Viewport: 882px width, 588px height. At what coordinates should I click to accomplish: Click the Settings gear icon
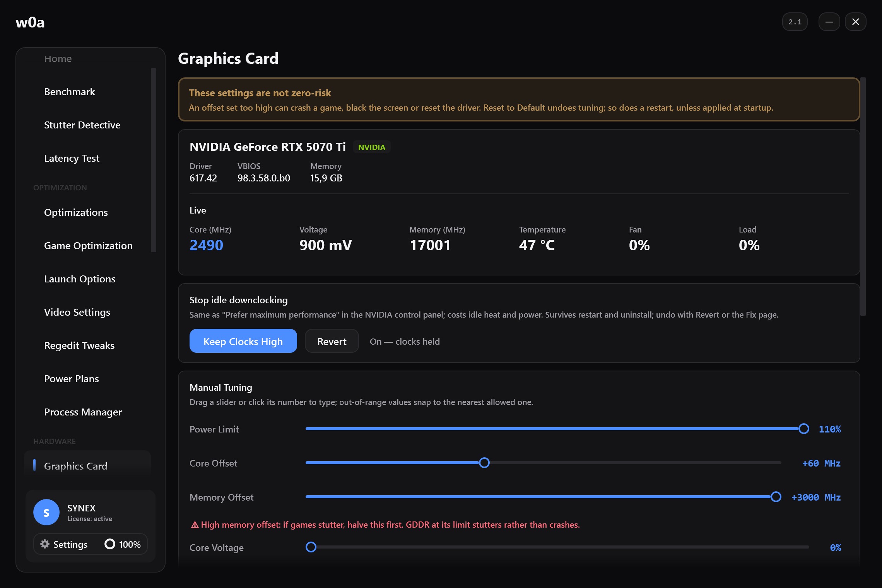(45, 544)
